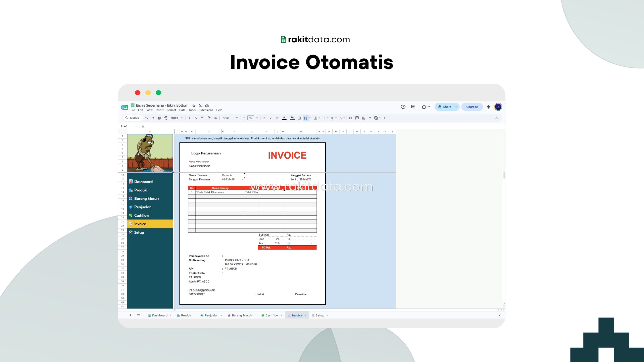Click the merge cells icon
The image size is (644, 362).
[x=306, y=118]
